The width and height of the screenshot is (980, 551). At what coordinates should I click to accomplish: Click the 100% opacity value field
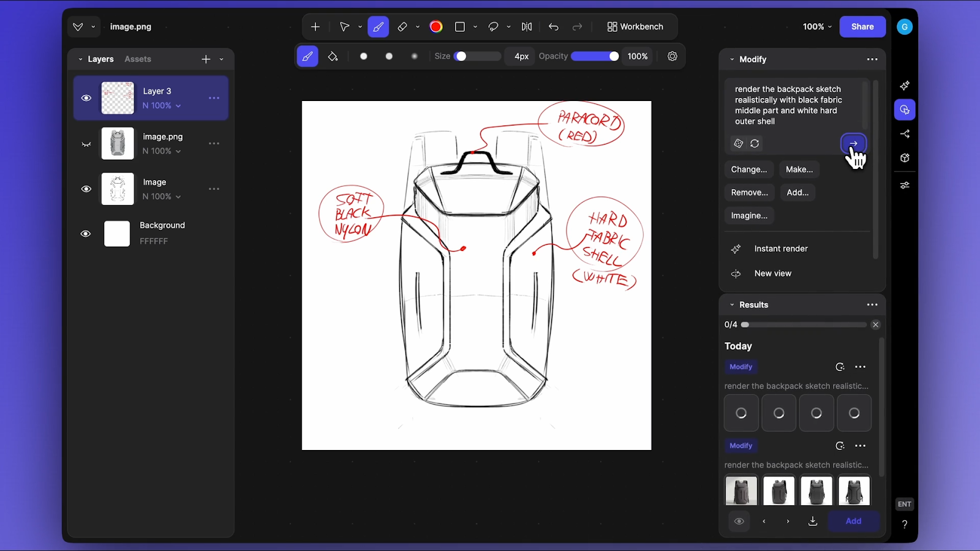point(638,56)
